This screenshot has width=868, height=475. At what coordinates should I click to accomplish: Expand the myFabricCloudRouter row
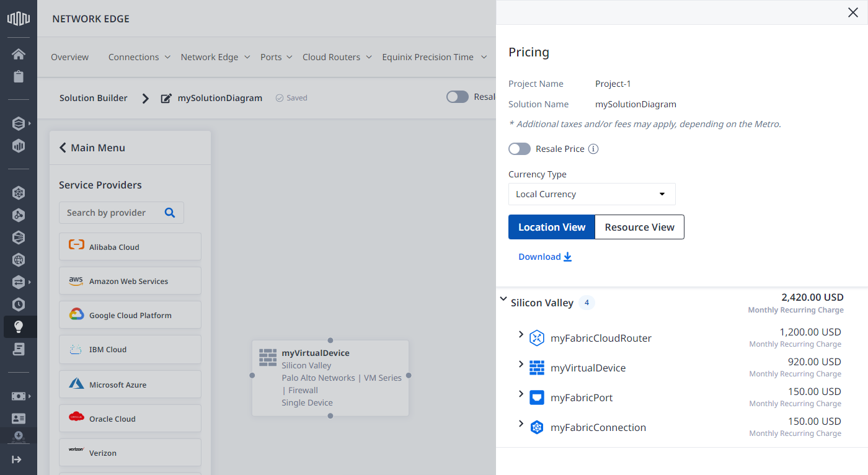(x=521, y=335)
